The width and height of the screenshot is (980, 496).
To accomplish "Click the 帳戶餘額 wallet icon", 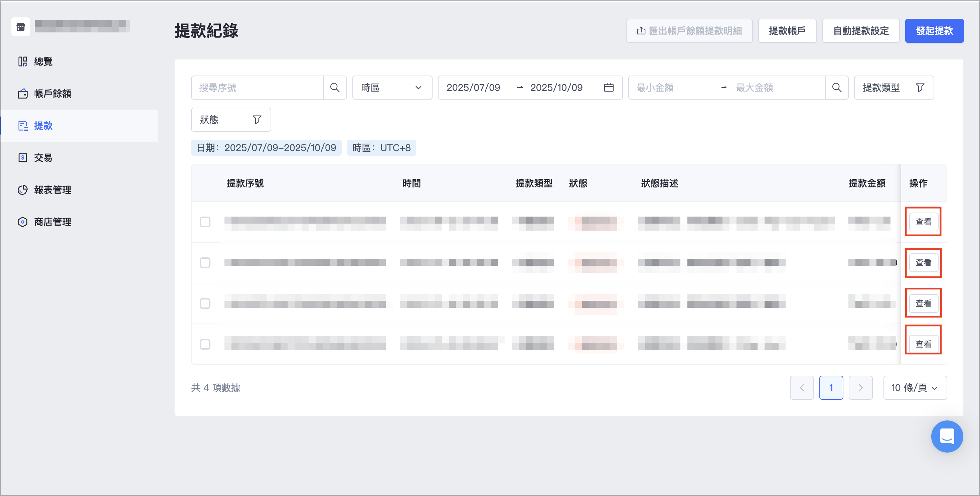I will coord(23,94).
